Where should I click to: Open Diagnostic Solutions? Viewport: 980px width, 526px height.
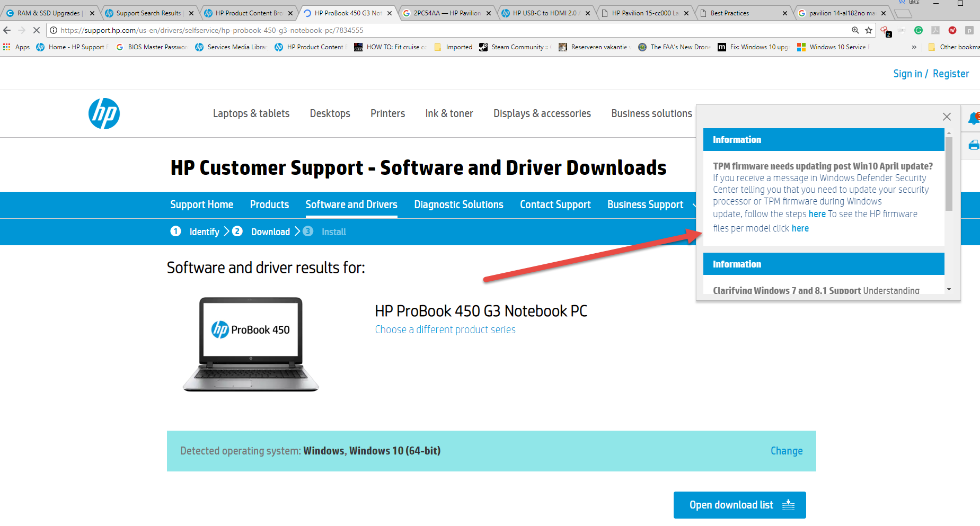click(x=459, y=204)
